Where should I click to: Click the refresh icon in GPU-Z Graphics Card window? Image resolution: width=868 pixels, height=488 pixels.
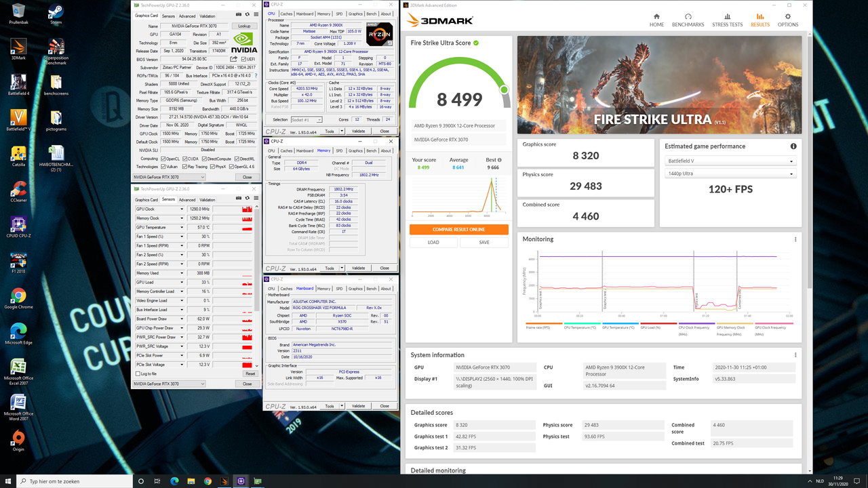(246, 16)
